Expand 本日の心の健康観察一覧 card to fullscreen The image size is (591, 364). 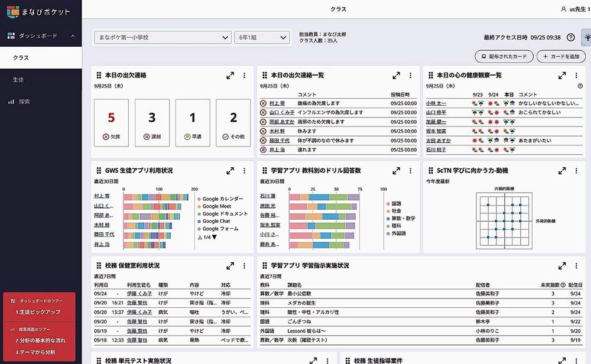click(561, 76)
